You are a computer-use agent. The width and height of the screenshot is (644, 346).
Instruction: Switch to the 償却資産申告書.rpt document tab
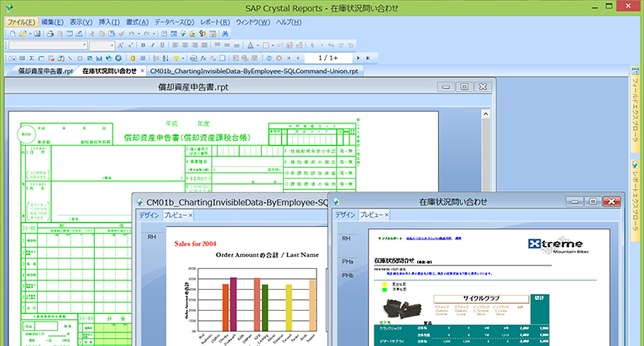(45, 71)
